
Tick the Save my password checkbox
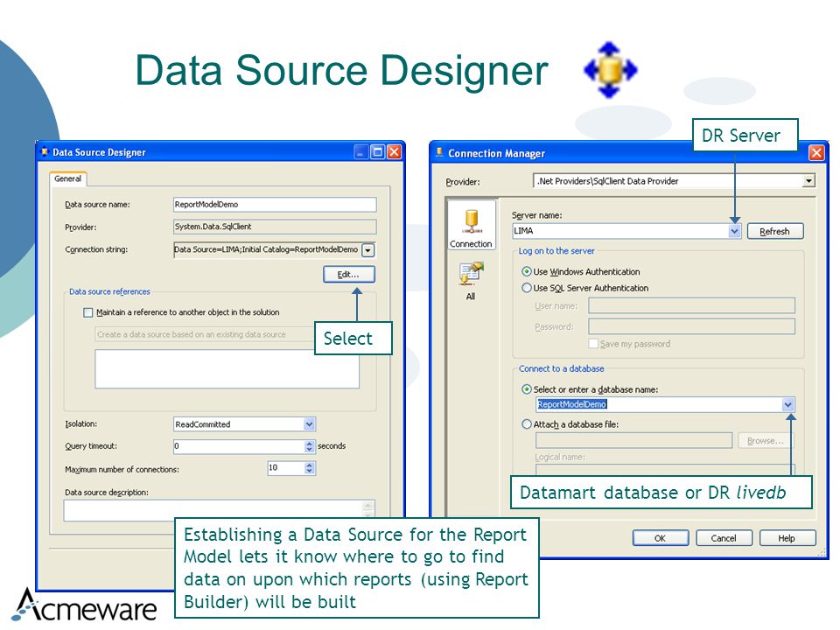click(x=593, y=343)
